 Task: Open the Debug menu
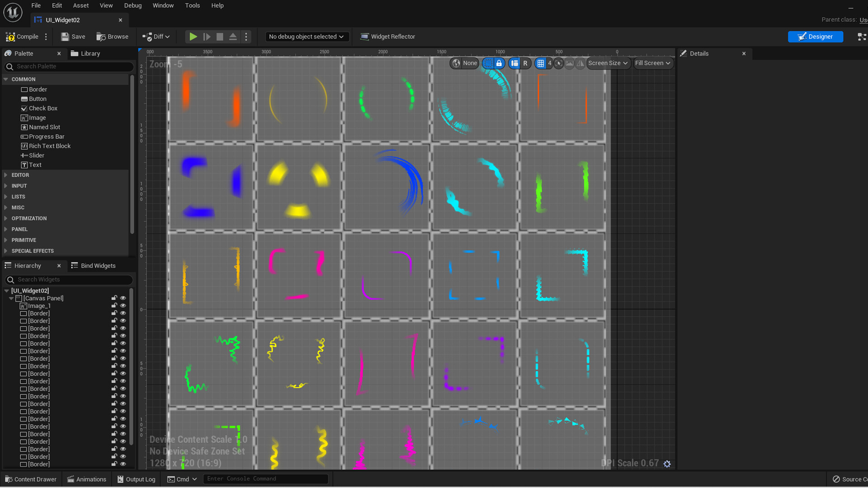132,5
